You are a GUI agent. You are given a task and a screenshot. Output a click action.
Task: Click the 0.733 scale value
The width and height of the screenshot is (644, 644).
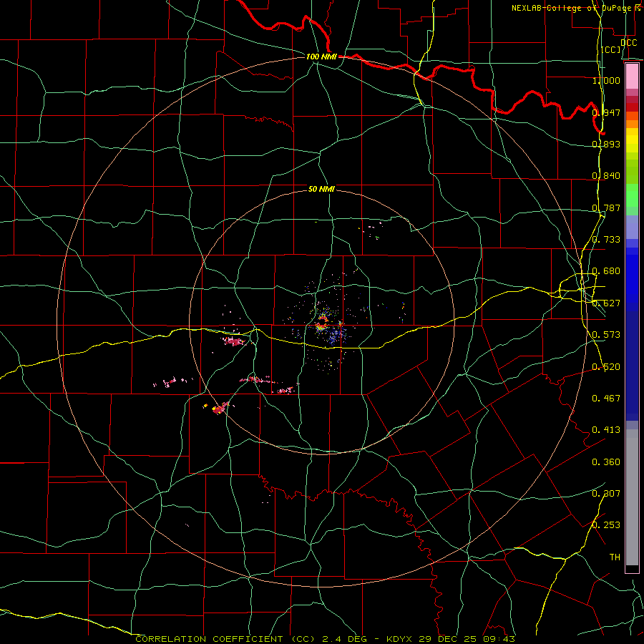point(606,240)
